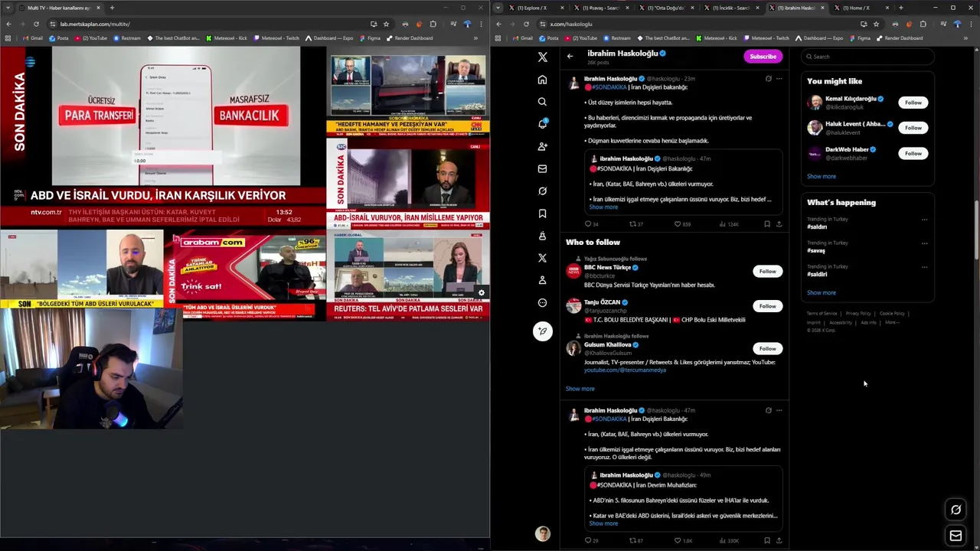
Task: Open Figma bookmark in X window
Action: (x=860, y=37)
